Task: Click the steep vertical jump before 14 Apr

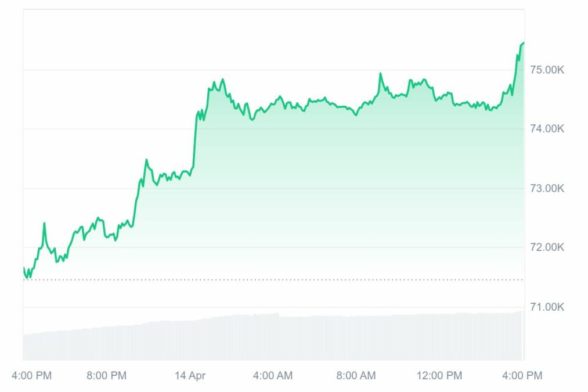Action: point(194,139)
